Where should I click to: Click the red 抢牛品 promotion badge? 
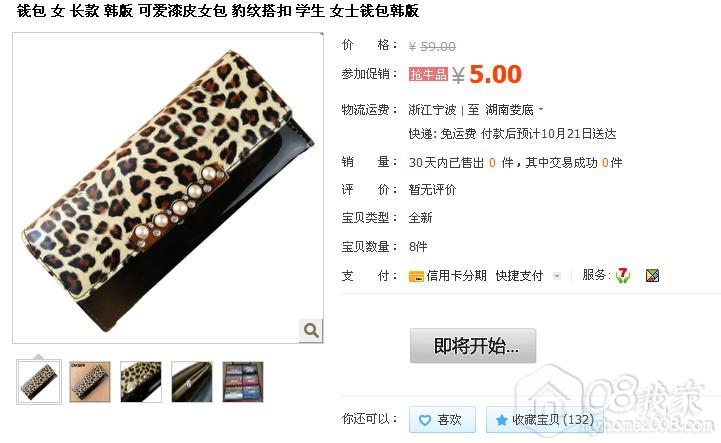tap(428, 74)
